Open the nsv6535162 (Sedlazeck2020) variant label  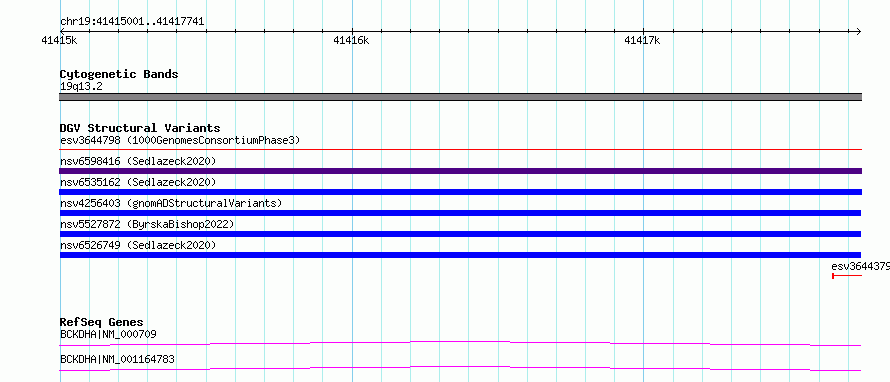click(x=138, y=182)
